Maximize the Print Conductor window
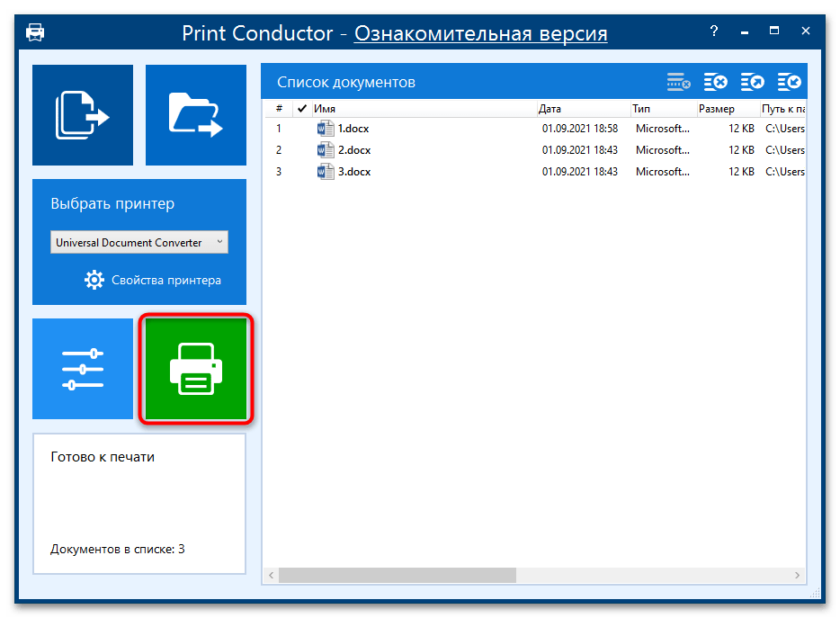The image size is (840, 618). (774, 31)
